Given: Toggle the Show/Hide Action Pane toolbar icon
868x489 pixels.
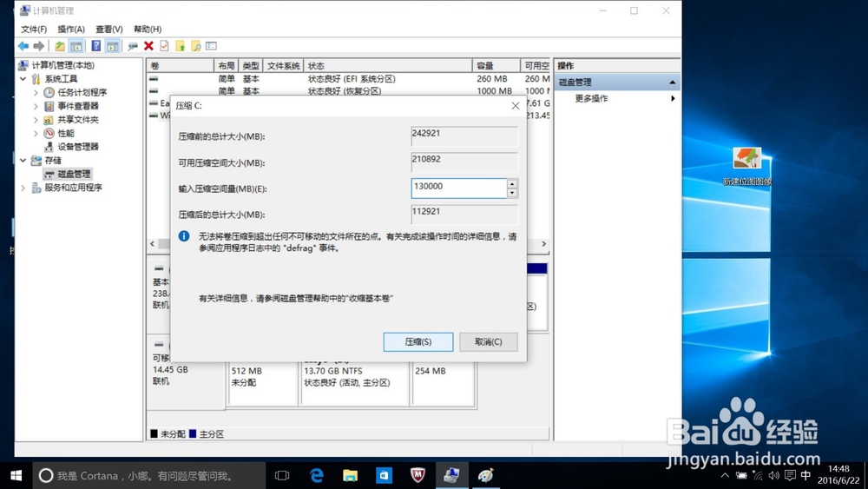Looking at the screenshot, I should (112, 46).
